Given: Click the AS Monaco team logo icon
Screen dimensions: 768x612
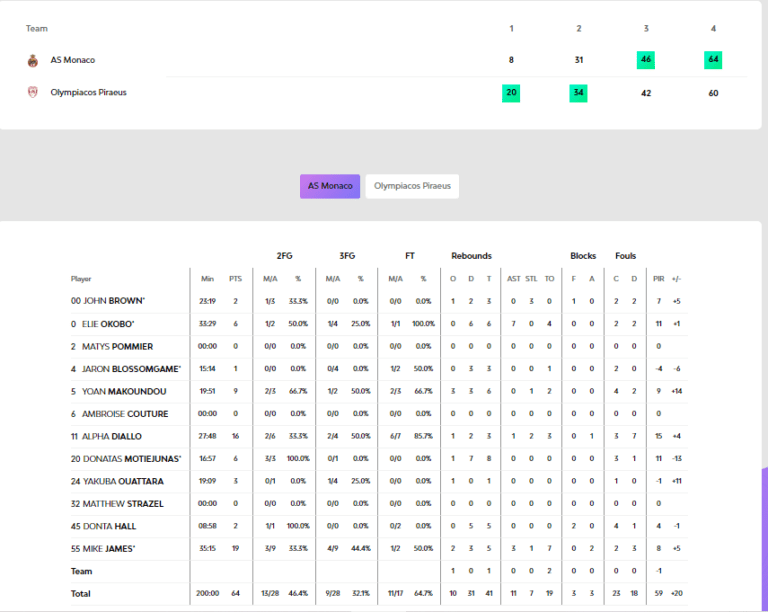Looking at the screenshot, I should 32,60.
